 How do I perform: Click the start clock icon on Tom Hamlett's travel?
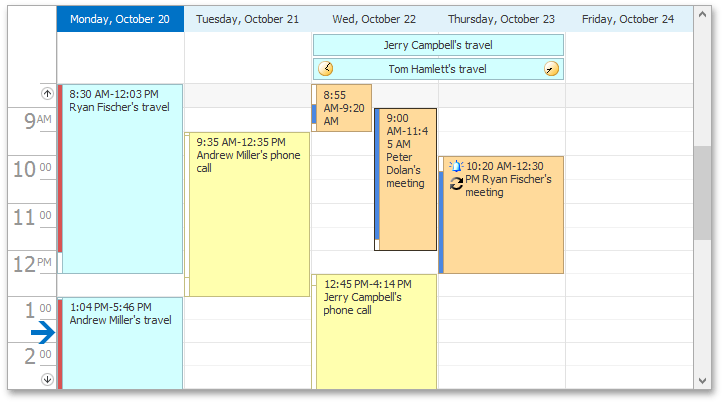coord(326,69)
